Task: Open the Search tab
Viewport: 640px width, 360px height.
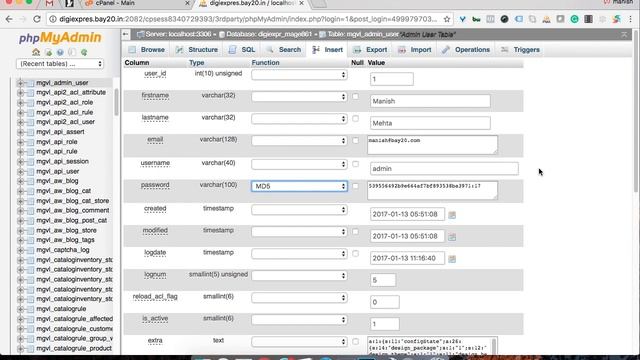Action: tap(283, 50)
